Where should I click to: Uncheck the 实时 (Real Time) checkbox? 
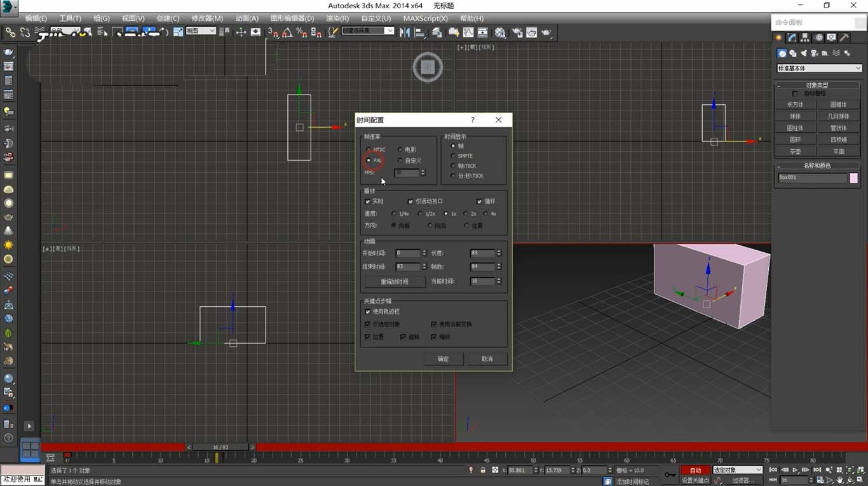click(368, 201)
